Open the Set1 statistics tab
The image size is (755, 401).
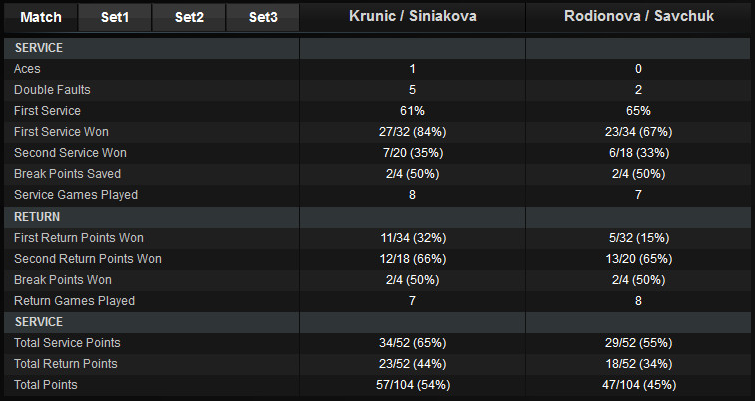point(115,17)
